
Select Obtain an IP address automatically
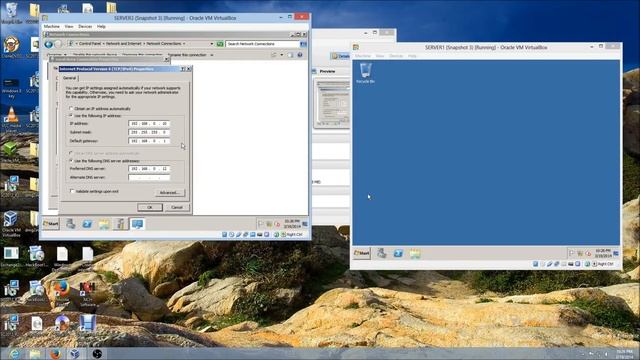(100, 109)
